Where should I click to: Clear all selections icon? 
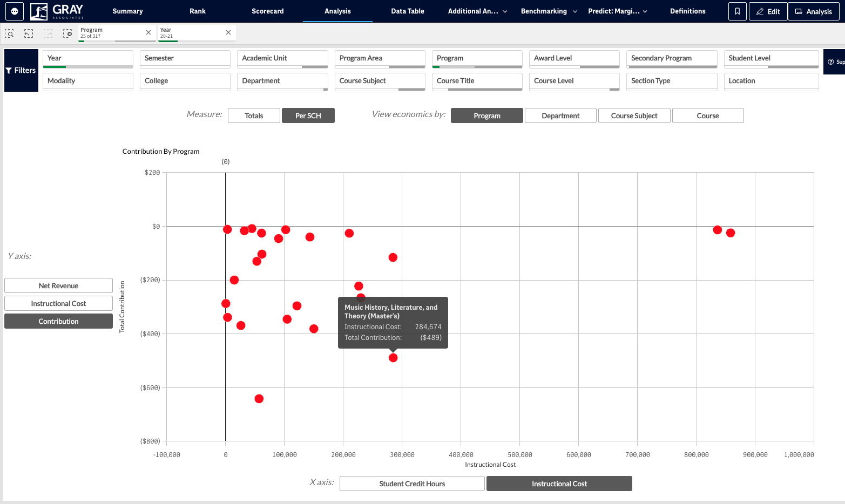pyautogui.click(x=67, y=33)
